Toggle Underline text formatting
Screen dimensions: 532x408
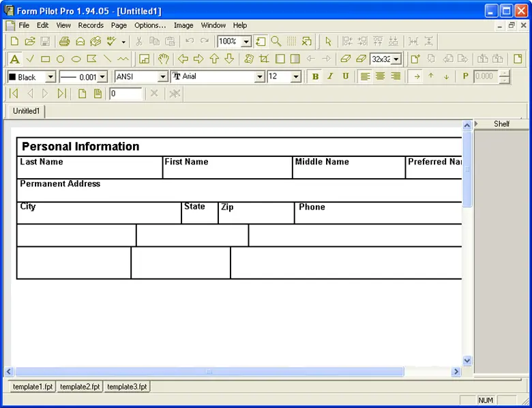click(x=345, y=76)
